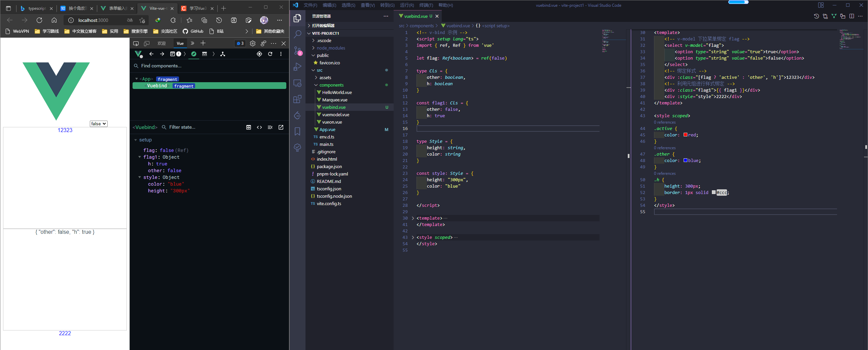Focus the Find components search field
Image resolution: width=868 pixels, height=350 pixels.
coord(209,66)
